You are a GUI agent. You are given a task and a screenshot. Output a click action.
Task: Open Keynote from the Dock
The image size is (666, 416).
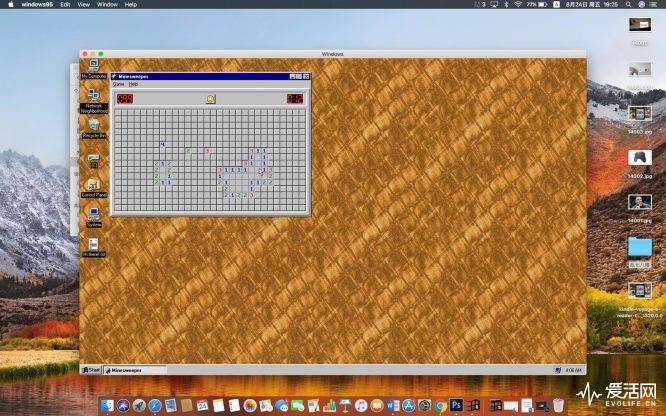pos(345,405)
